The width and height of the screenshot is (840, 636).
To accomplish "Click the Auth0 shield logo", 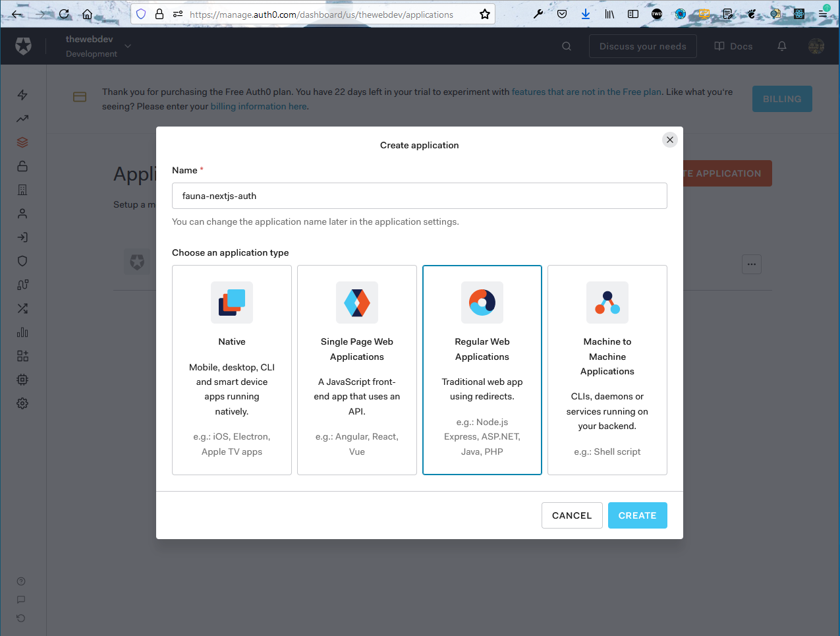I will 23,46.
